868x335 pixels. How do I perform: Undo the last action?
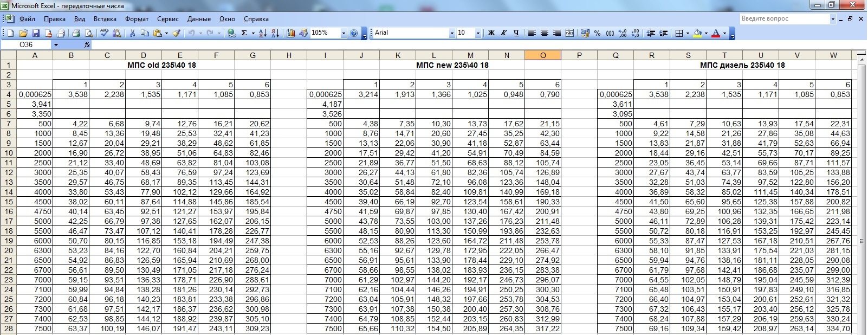tap(191, 33)
